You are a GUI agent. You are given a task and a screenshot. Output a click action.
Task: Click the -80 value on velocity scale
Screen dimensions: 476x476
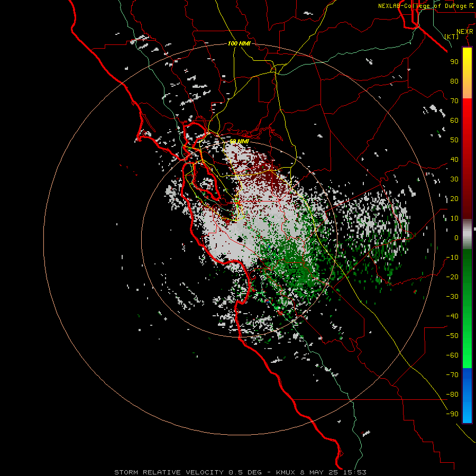pyautogui.click(x=452, y=395)
